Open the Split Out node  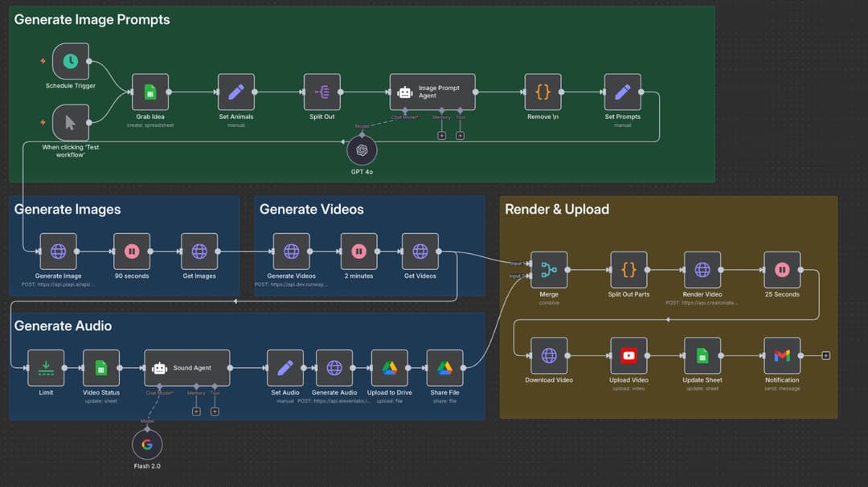321,92
